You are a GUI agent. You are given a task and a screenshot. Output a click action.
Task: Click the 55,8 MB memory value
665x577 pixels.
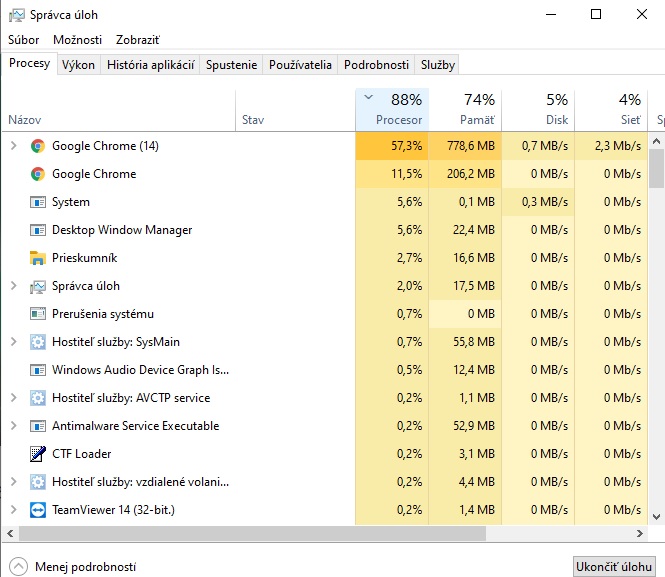(474, 342)
